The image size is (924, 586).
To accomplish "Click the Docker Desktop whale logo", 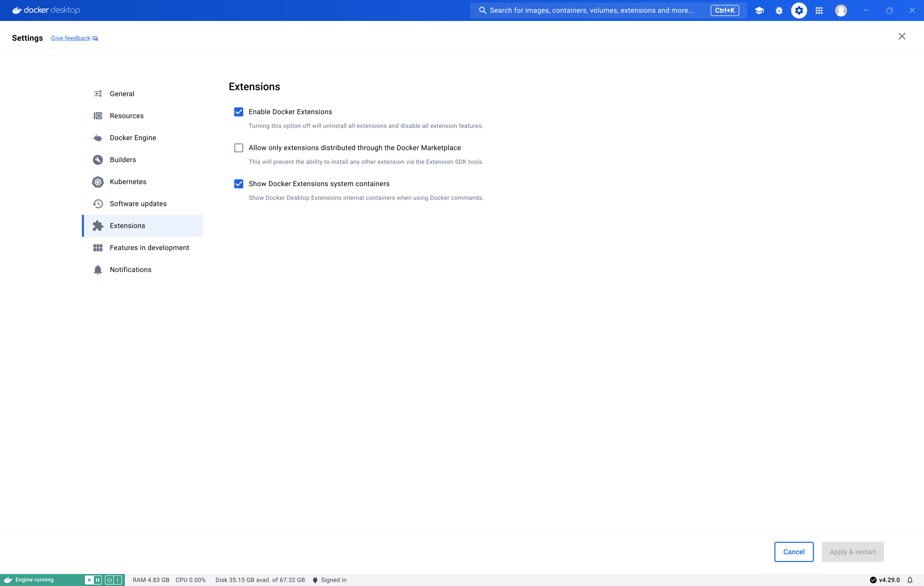I will click(x=46, y=10).
